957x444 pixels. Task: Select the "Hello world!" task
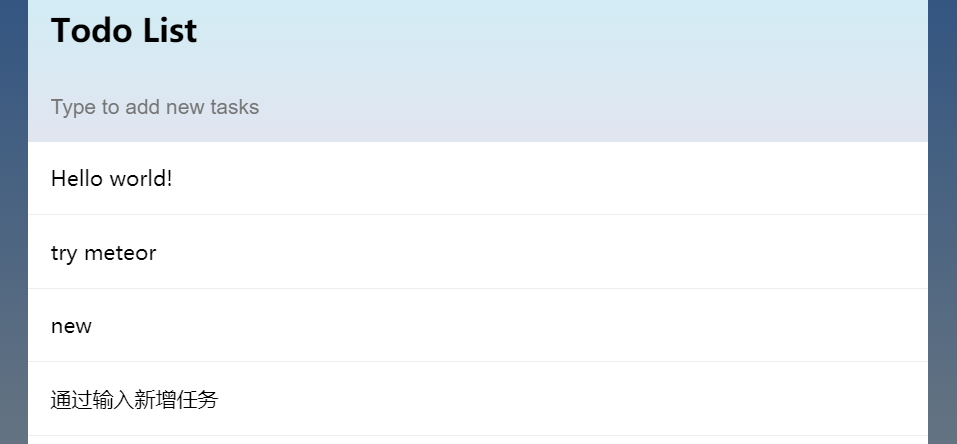[112, 179]
